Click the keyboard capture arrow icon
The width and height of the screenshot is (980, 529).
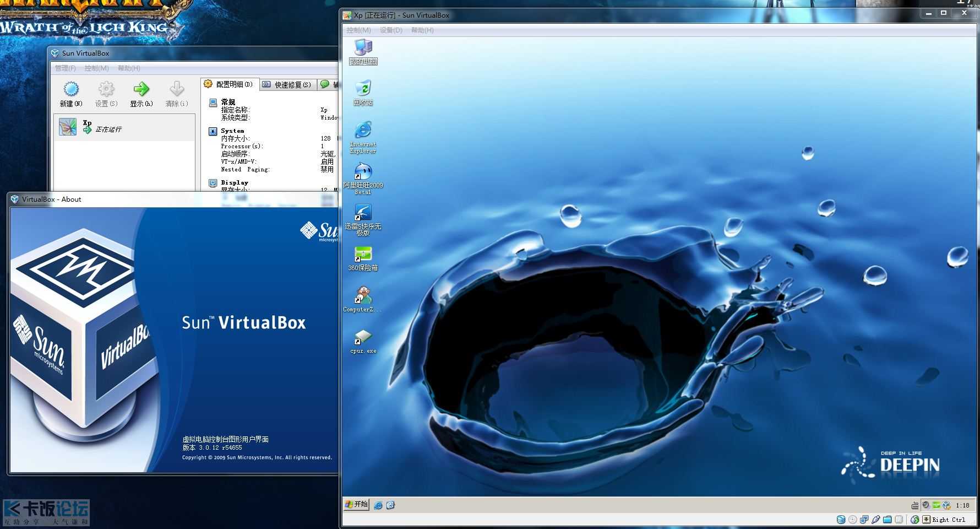tap(927, 519)
